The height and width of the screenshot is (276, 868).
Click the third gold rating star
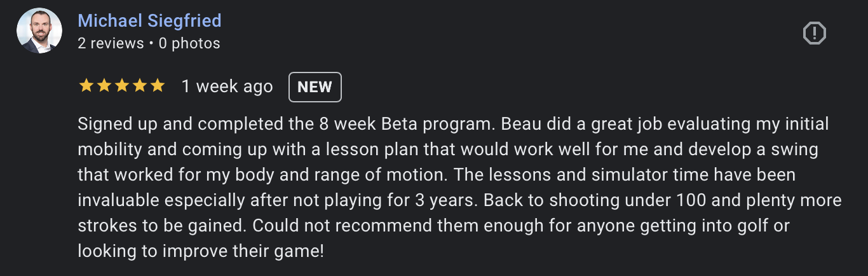tap(121, 86)
